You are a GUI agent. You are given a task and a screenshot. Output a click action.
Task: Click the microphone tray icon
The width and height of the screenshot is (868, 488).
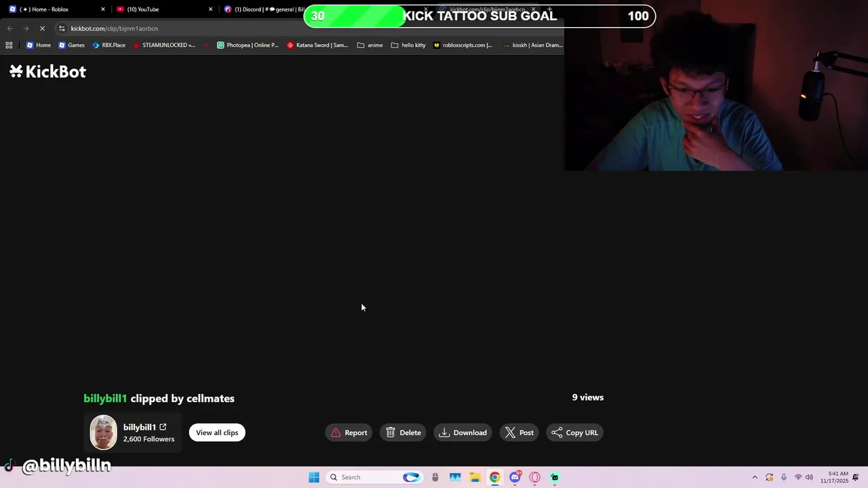[784, 477]
